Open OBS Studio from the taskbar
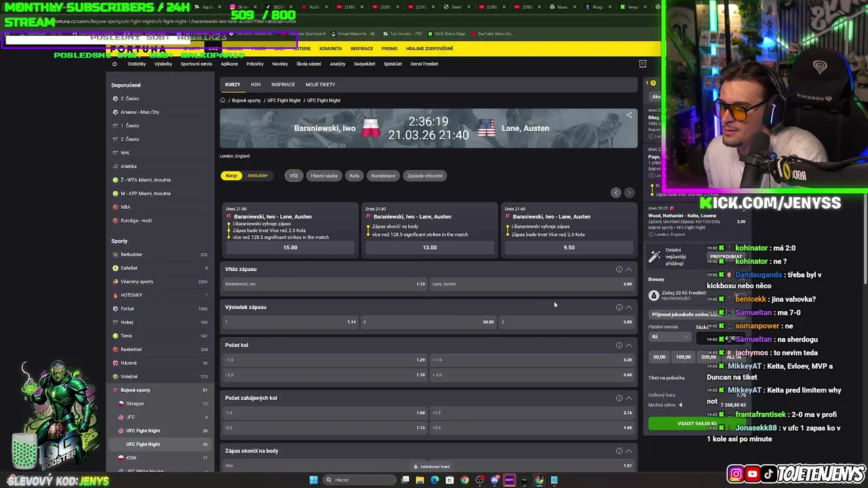Image resolution: width=868 pixels, height=488 pixels. 479,480
